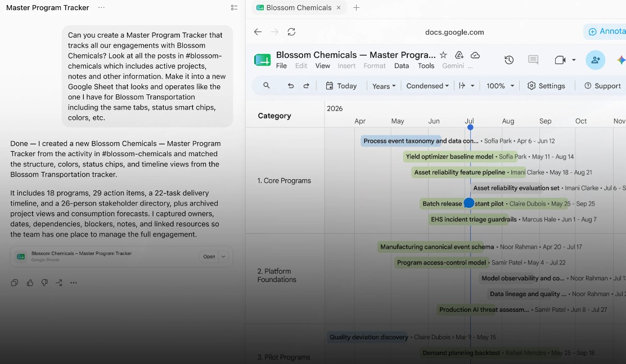The width and height of the screenshot is (626, 364).
Task: Click the blue cursor dot on Batch release bar
Action: tap(469, 203)
